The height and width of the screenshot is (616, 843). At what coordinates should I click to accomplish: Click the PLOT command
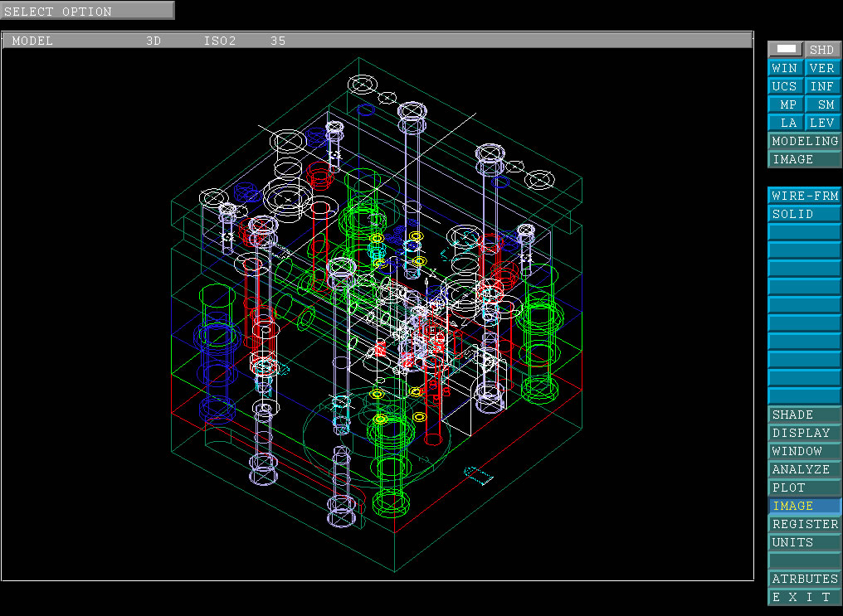(x=804, y=487)
